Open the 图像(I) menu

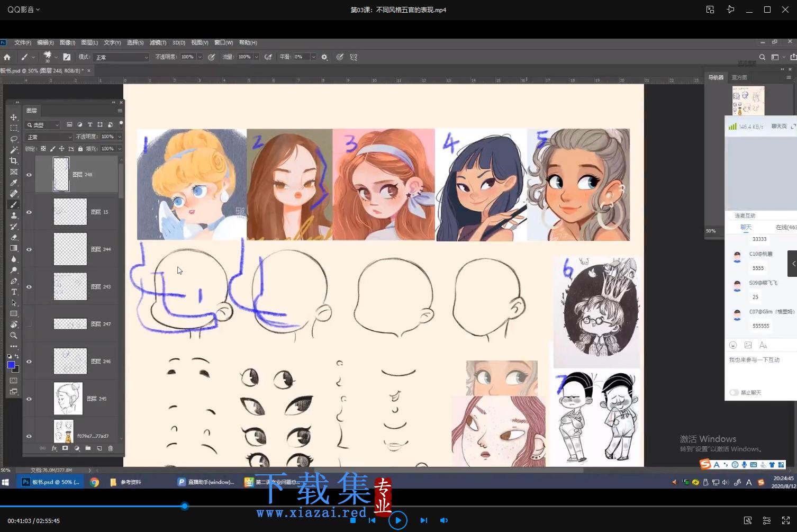pos(67,43)
